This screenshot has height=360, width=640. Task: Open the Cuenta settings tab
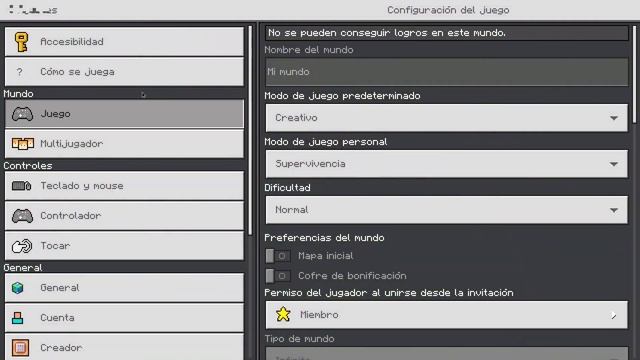point(124,318)
